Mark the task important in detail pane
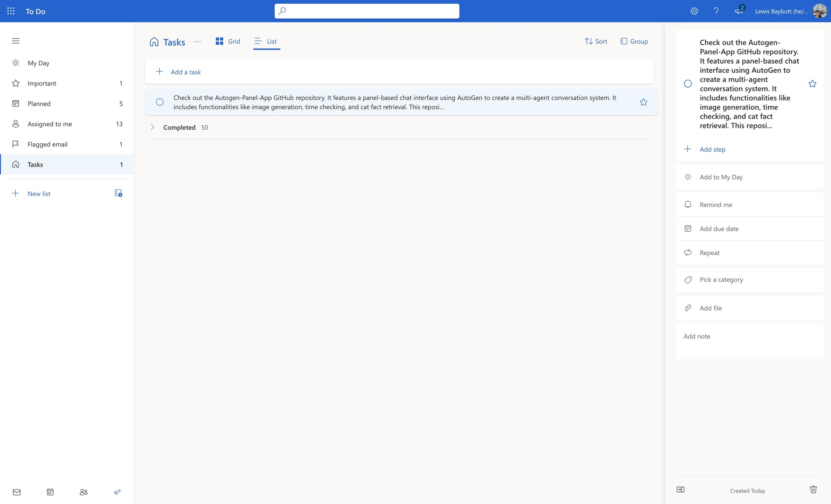 pyautogui.click(x=813, y=83)
